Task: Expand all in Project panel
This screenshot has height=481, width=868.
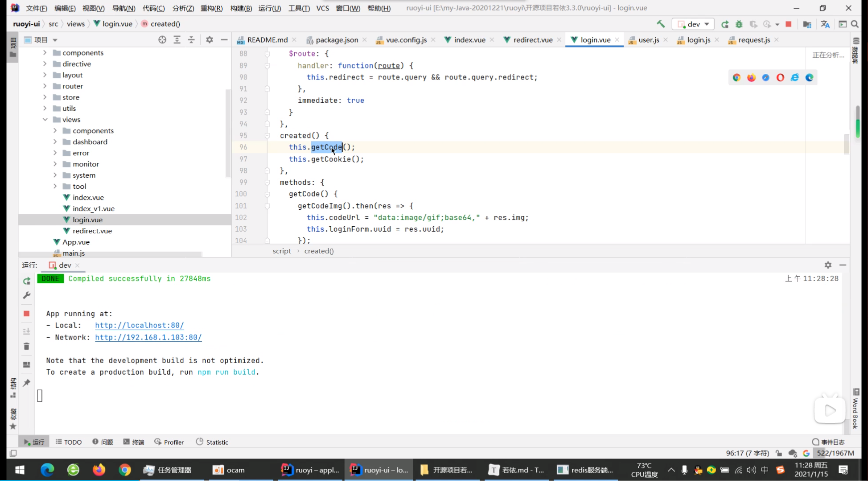Action: (177, 40)
